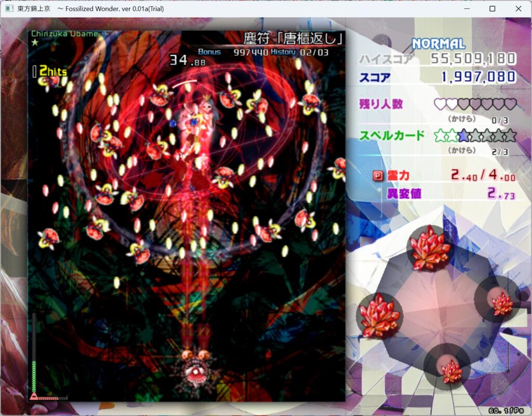Click the red triangle at the gauge base
This screenshot has width=532, height=416.
pos(34,396)
